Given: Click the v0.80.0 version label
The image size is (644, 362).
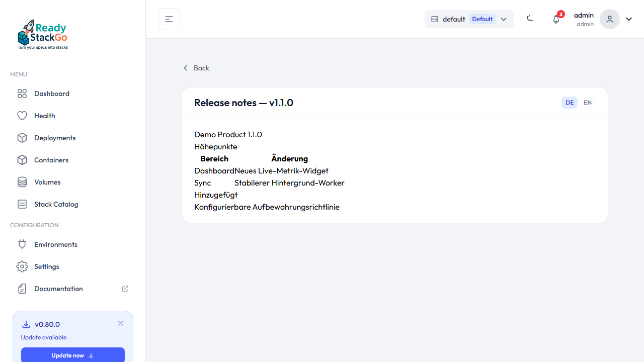Looking at the screenshot, I should [47, 324].
